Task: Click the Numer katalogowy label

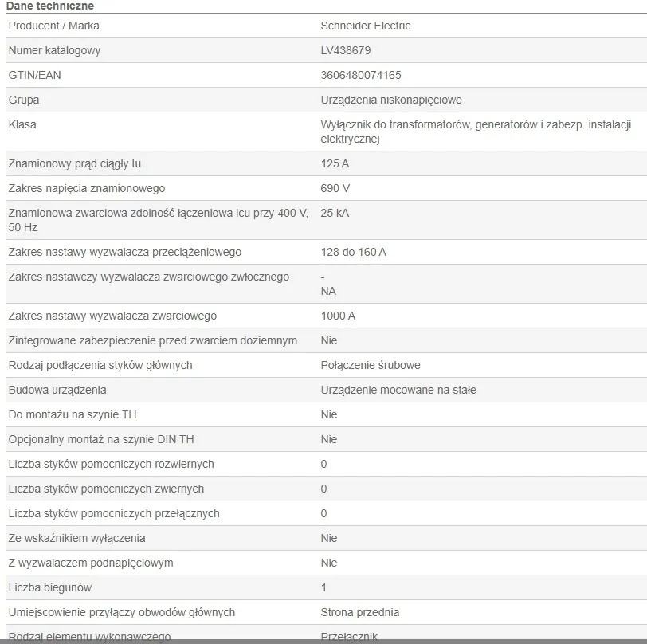Action: 54,50
